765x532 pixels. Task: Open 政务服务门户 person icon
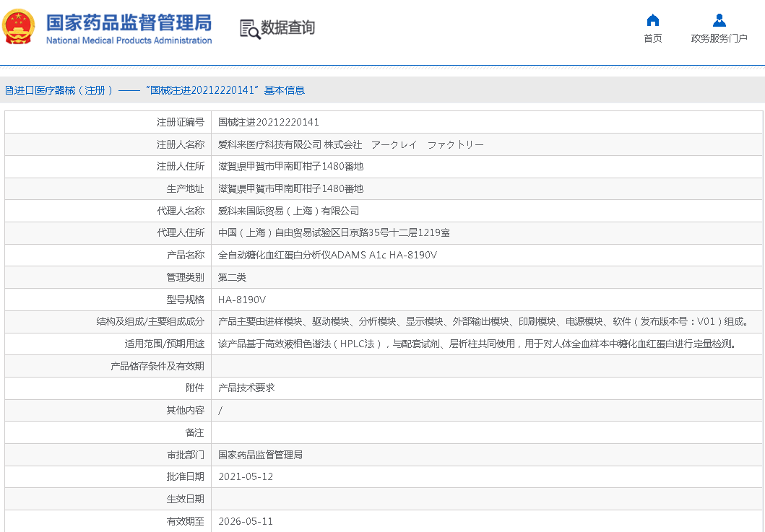point(719,20)
